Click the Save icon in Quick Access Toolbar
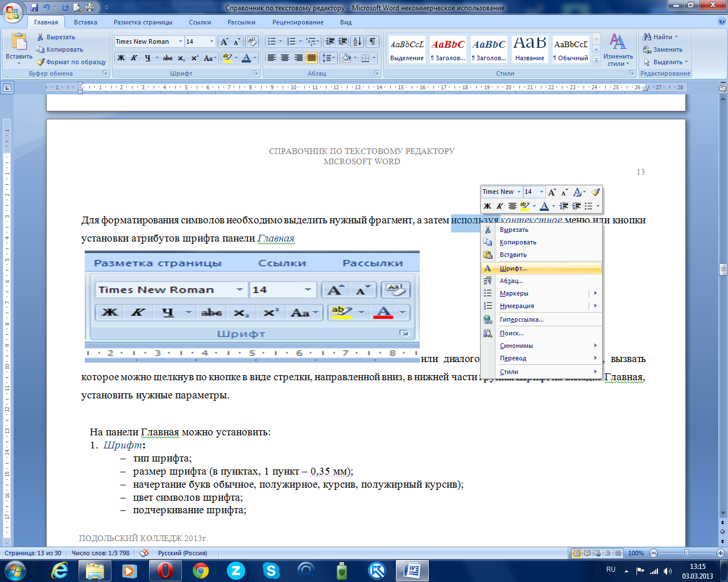728x582 pixels. point(35,7)
